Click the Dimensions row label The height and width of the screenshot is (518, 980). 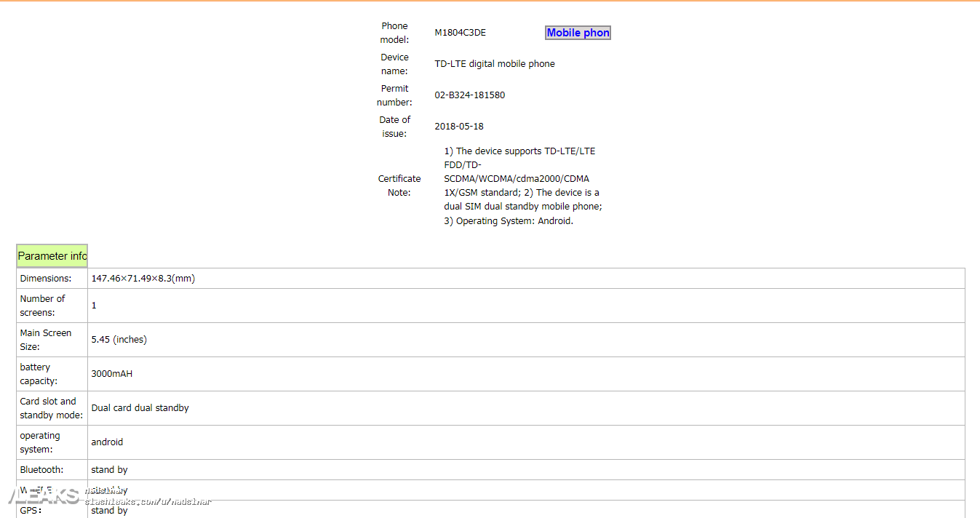coord(45,279)
